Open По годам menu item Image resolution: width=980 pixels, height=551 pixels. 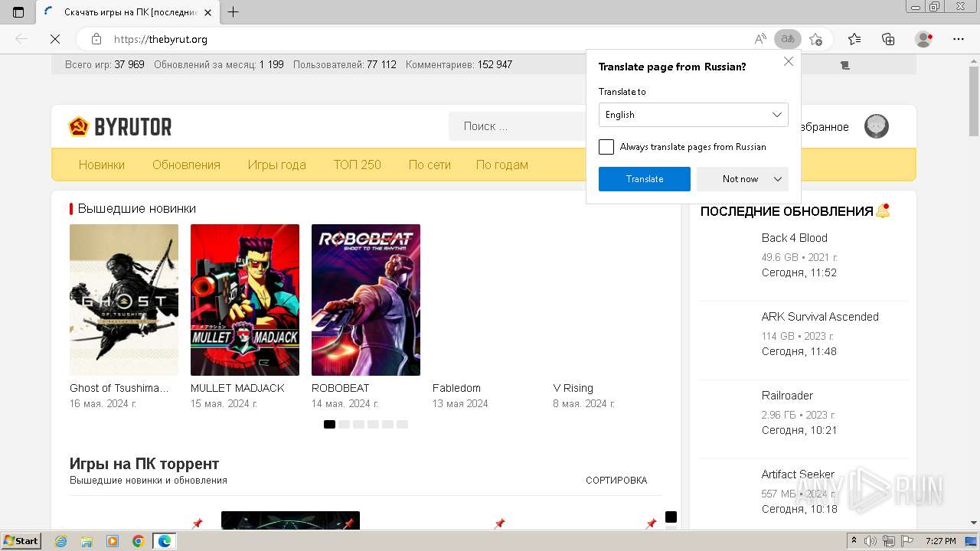[x=502, y=165]
